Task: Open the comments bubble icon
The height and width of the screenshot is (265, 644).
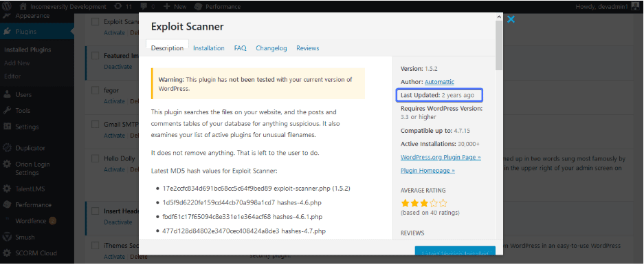Action: click(x=144, y=7)
